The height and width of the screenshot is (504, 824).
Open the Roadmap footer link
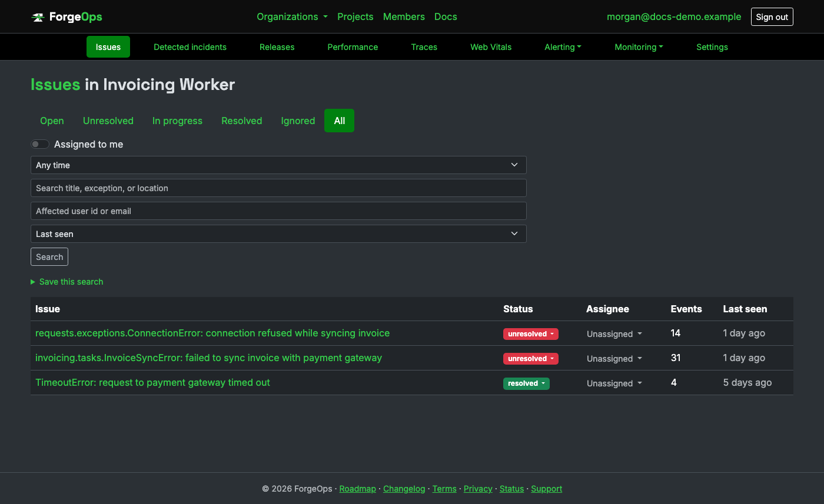357,489
